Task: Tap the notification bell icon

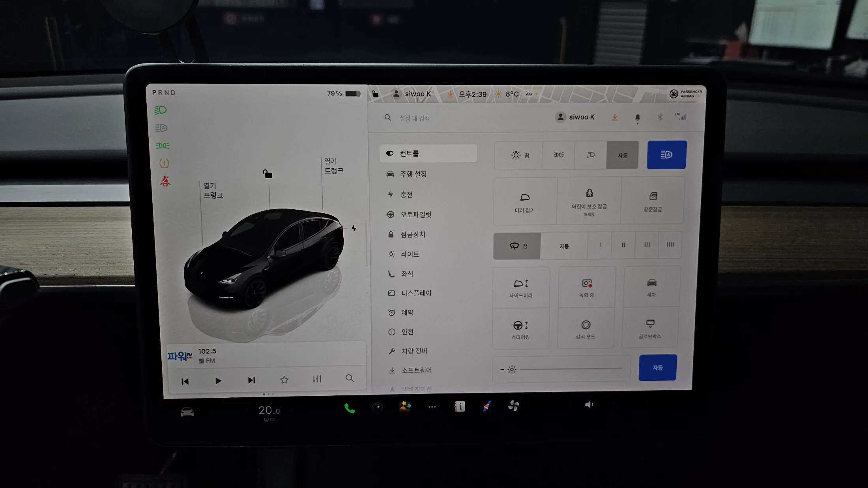Action: coord(637,117)
